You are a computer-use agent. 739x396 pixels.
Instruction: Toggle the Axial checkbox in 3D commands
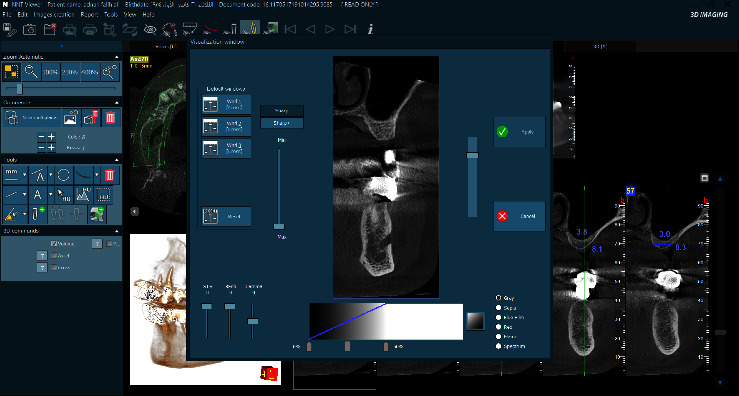(54, 256)
